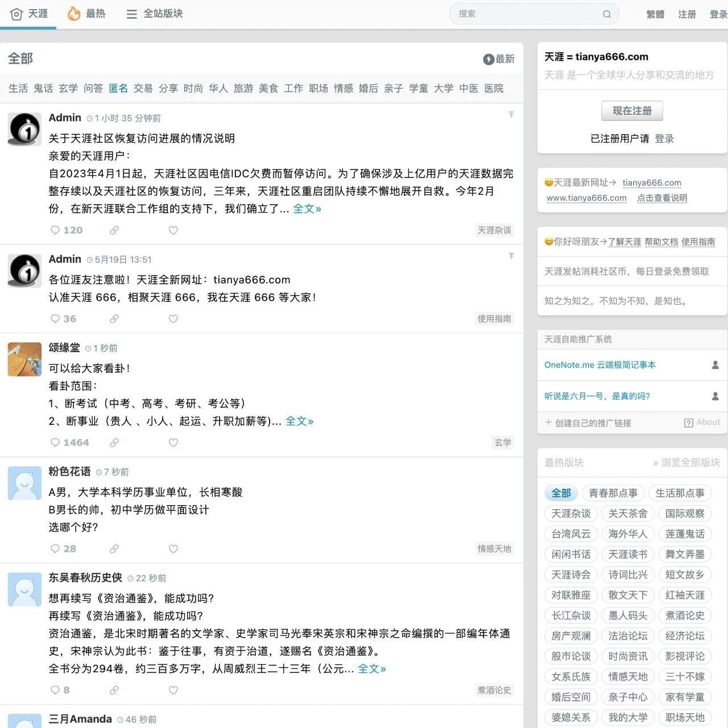Click the search magnifier icon
The width and height of the screenshot is (728, 728).
(x=607, y=14)
